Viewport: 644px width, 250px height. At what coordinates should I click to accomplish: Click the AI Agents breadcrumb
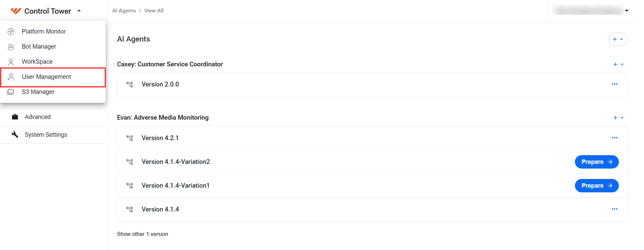[x=124, y=11]
